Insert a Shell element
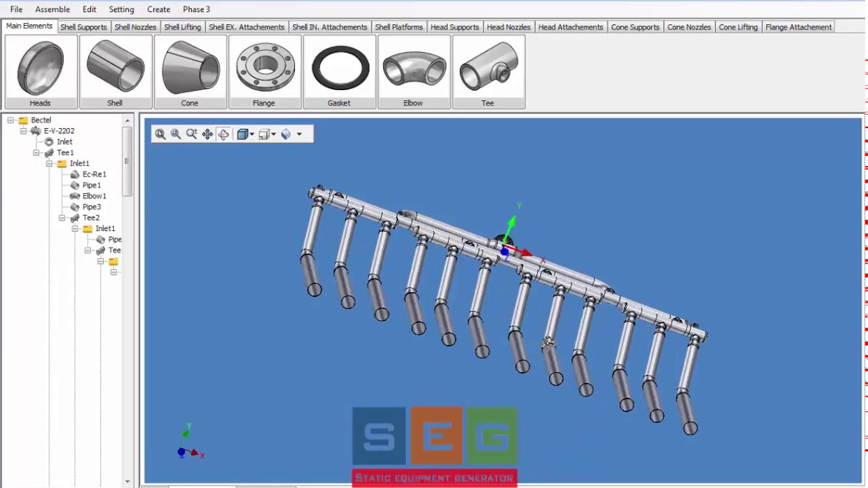 (x=115, y=72)
